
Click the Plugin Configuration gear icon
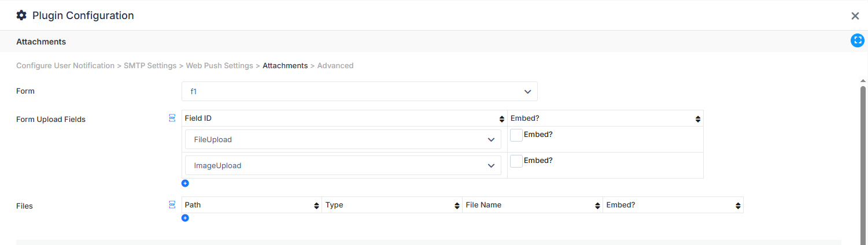click(21, 16)
